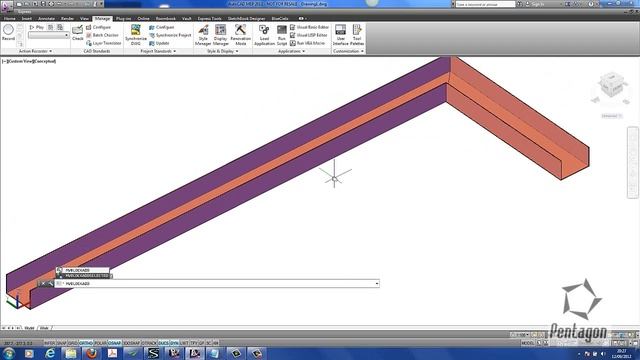Toggle 3DOSNAP in status bar
Screen dimensions: 640x360
[131, 343]
